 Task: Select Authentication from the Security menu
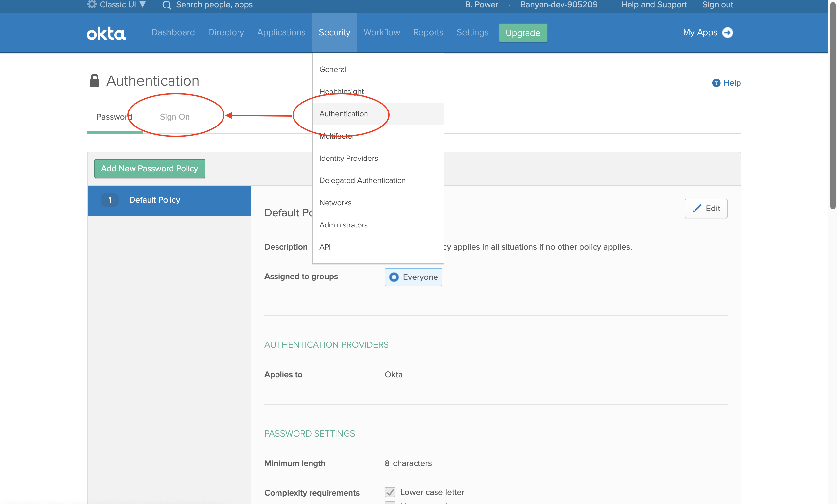tap(344, 114)
